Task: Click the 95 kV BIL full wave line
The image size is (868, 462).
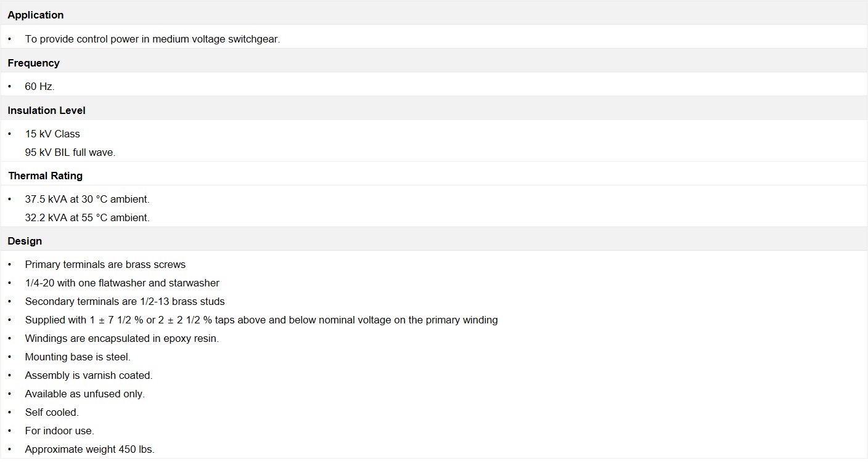Action: 70,153
